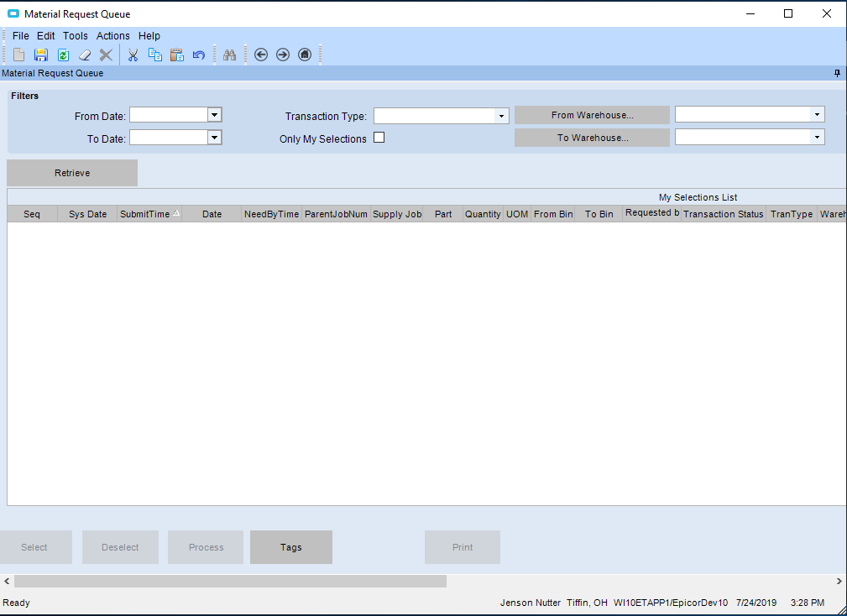This screenshot has height=616, width=847.
Task: Click the From Bin column header
Action: [553, 214]
